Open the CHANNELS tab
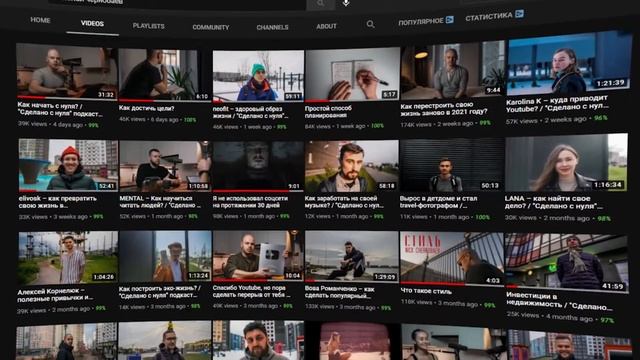Image resolution: width=640 pixels, height=360 pixels. tap(272, 27)
